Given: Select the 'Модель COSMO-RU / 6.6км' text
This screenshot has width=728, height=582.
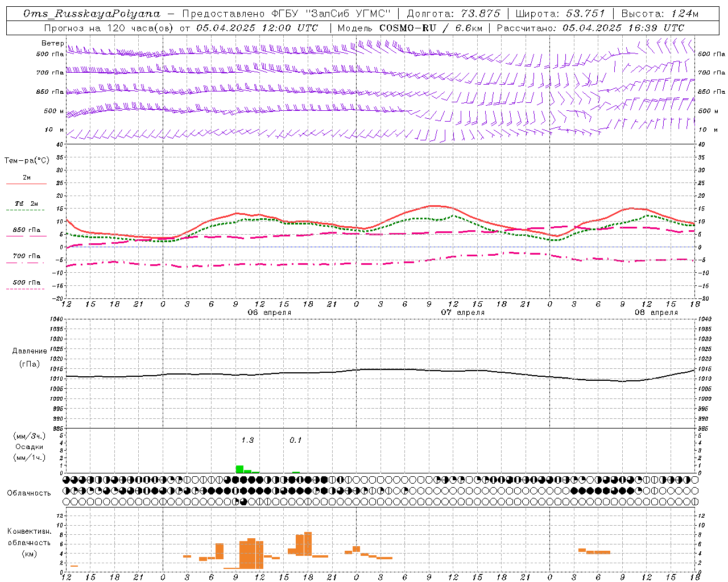Looking at the screenshot, I should (x=409, y=28).
